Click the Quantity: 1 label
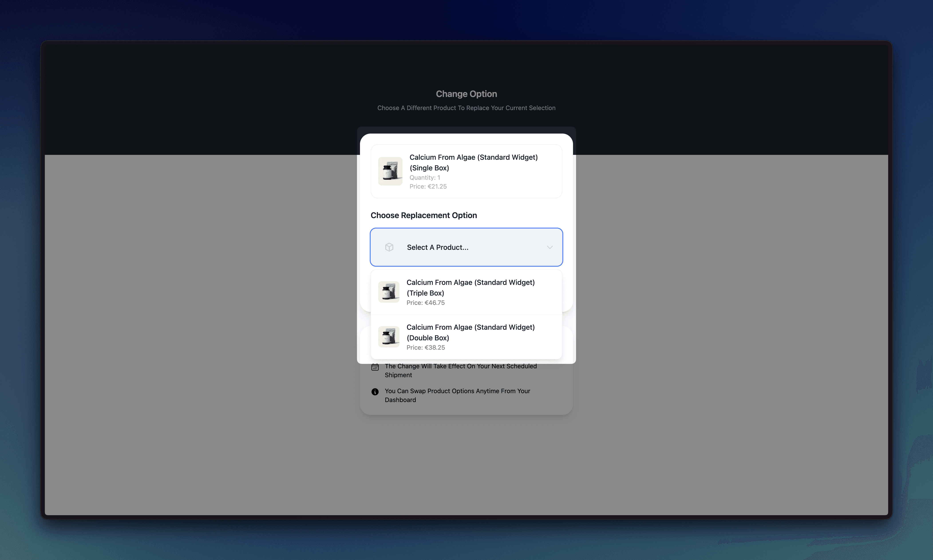Viewport: 933px width, 560px height. pos(425,177)
